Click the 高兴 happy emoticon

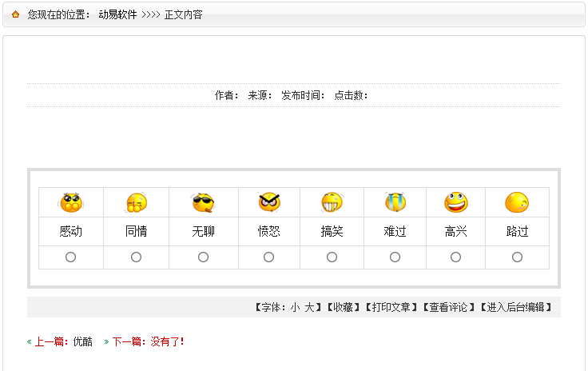(x=456, y=202)
